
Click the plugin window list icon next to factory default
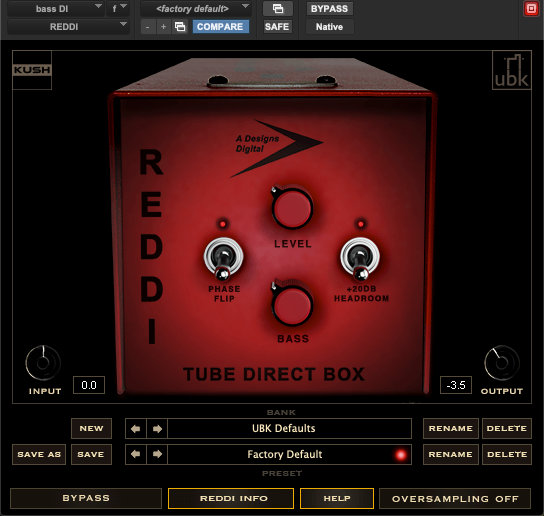point(278,9)
